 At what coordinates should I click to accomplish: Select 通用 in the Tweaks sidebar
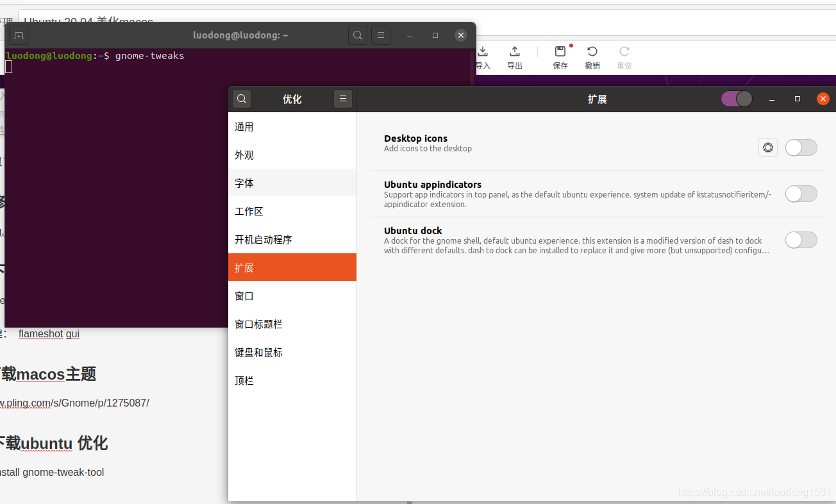click(x=292, y=127)
